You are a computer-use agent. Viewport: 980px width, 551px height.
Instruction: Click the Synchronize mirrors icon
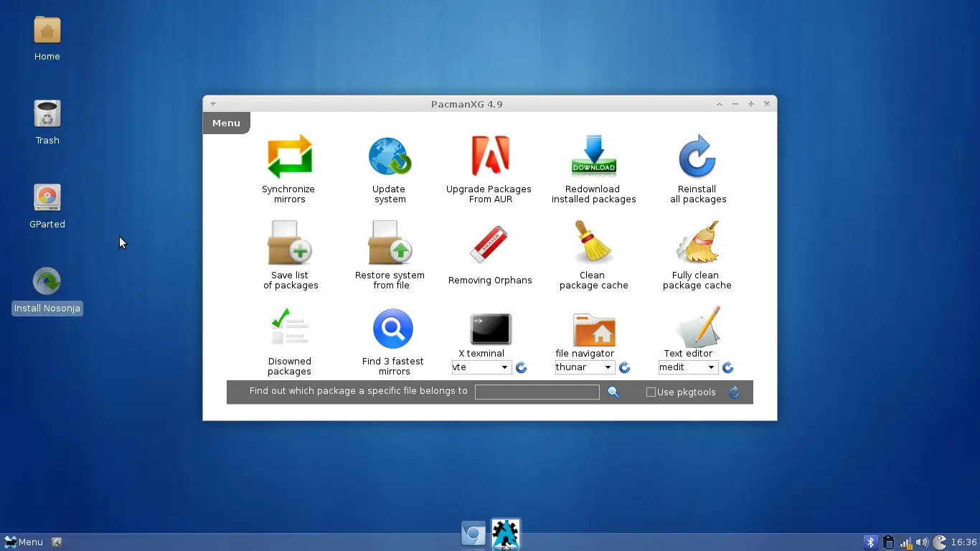coord(288,156)
